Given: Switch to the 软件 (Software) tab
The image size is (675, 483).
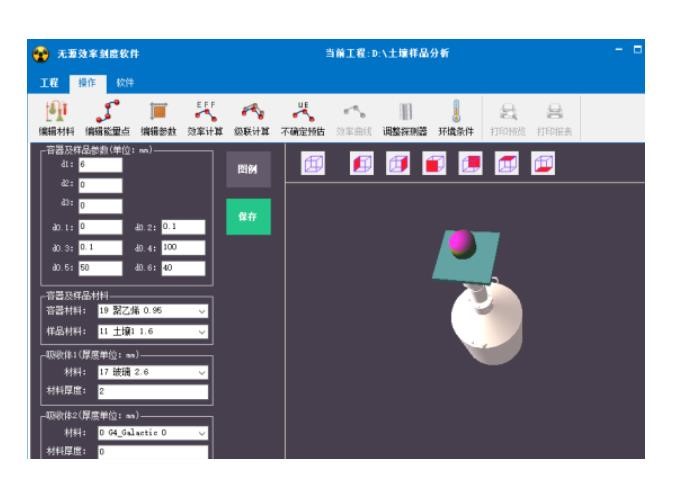Looking at the screenshot, I should pos(125,82).
